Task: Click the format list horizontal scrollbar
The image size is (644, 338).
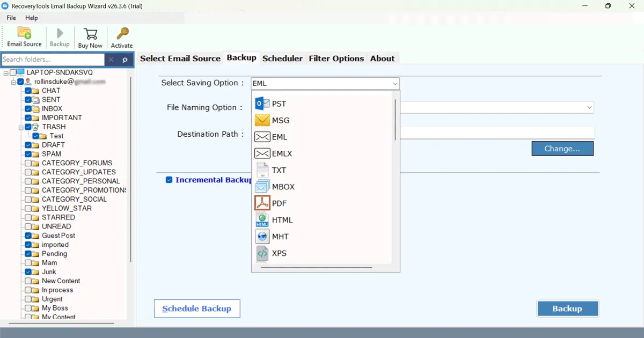Action: 317,267
